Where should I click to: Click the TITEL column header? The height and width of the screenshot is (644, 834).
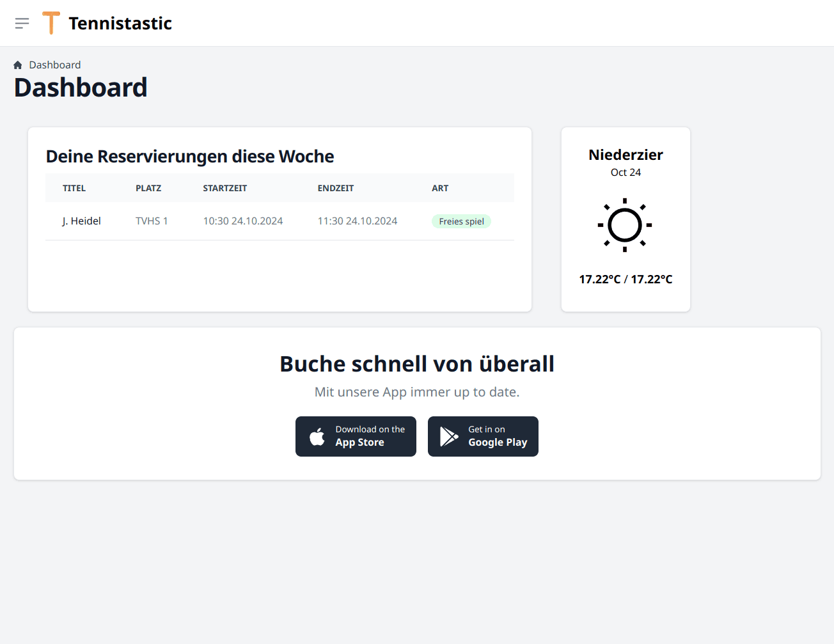(x=74, y=188)
